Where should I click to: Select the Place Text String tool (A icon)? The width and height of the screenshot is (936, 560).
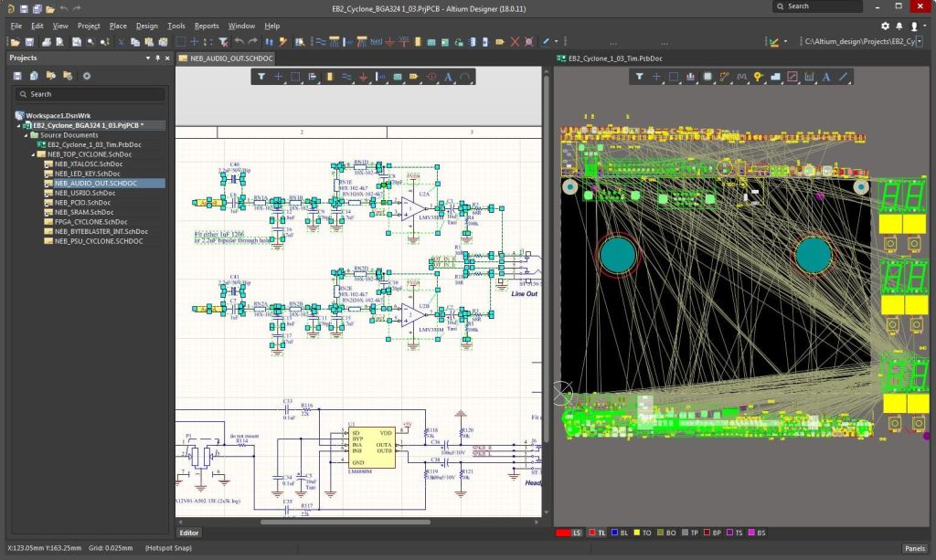click(448, 77)
